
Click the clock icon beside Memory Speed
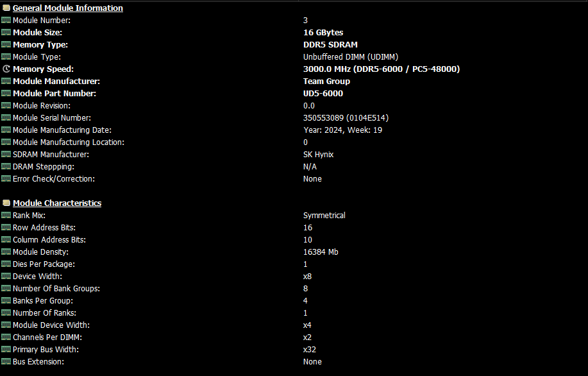click(6, 69)
